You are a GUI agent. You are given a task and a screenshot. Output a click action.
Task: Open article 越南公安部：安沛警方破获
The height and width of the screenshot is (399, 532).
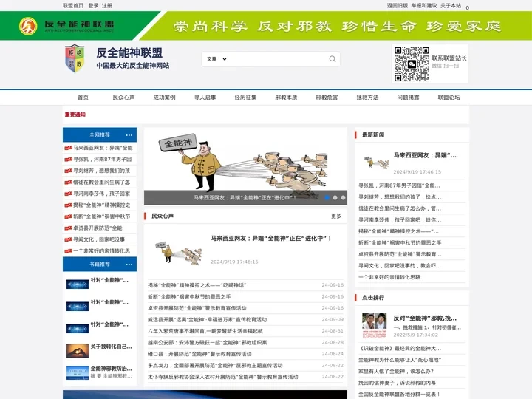click(x=208, y=342)
